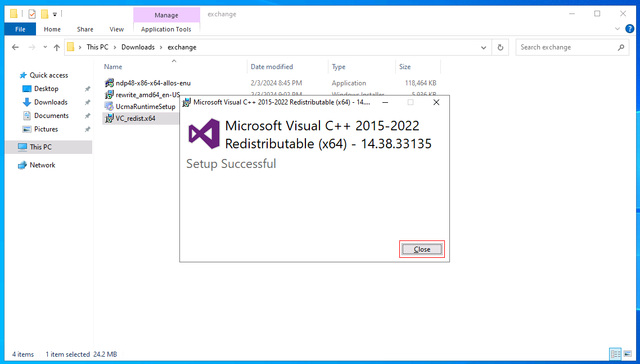Select the Application Tools tab
640x364 pixels.
166,29
